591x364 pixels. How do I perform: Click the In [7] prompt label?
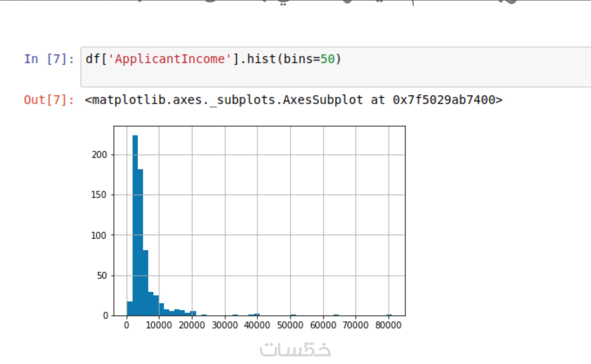[x=49, y=59]
